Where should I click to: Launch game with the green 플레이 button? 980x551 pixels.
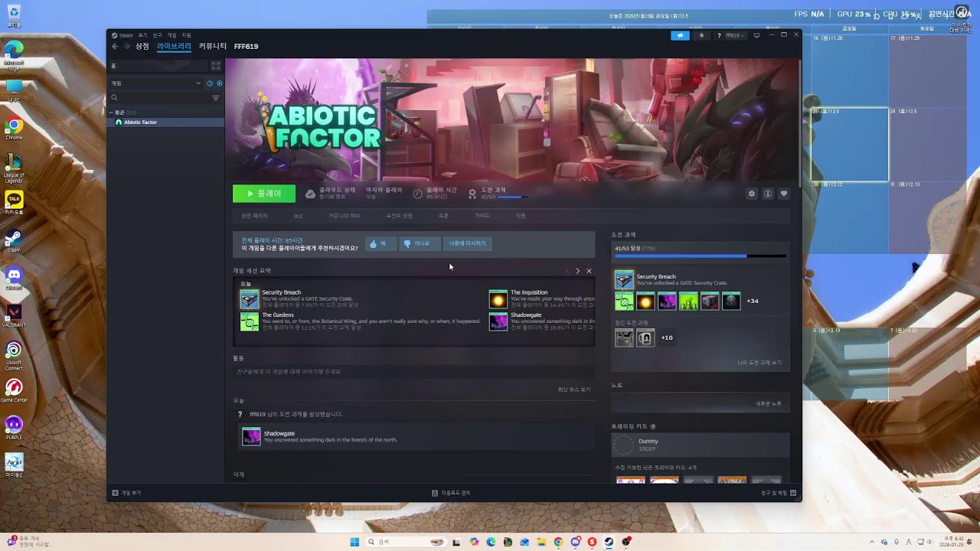[264, 194]
